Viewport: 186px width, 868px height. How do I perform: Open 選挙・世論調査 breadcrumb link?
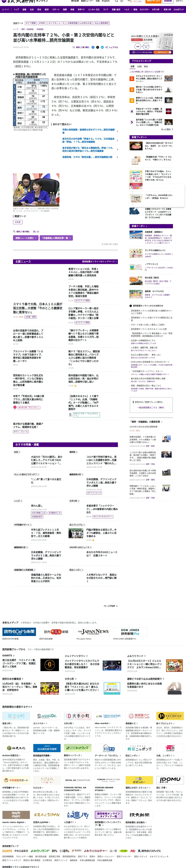(27, 29)
